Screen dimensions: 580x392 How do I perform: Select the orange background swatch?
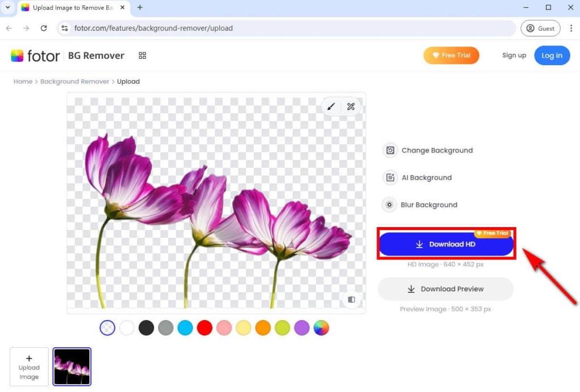(x=263, y=327)
